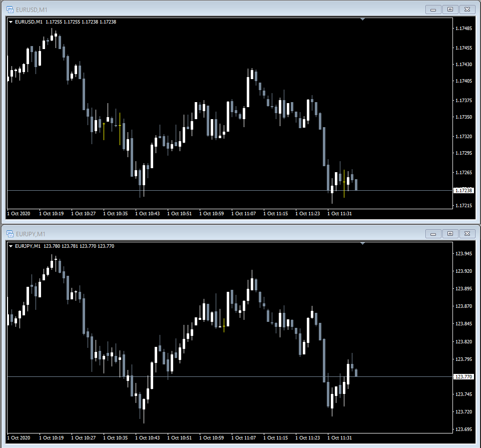Select the current price label 1.17238
Image resolution: width=481 pixels, height=448 pixels.
coord(463,191)
